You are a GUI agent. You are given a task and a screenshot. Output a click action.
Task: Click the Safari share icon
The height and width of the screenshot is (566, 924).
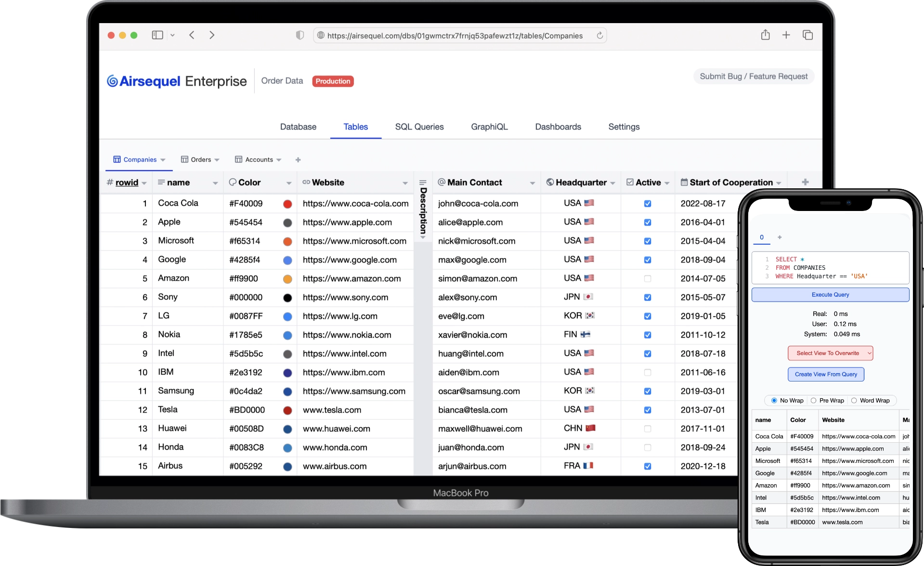[765, 35]
